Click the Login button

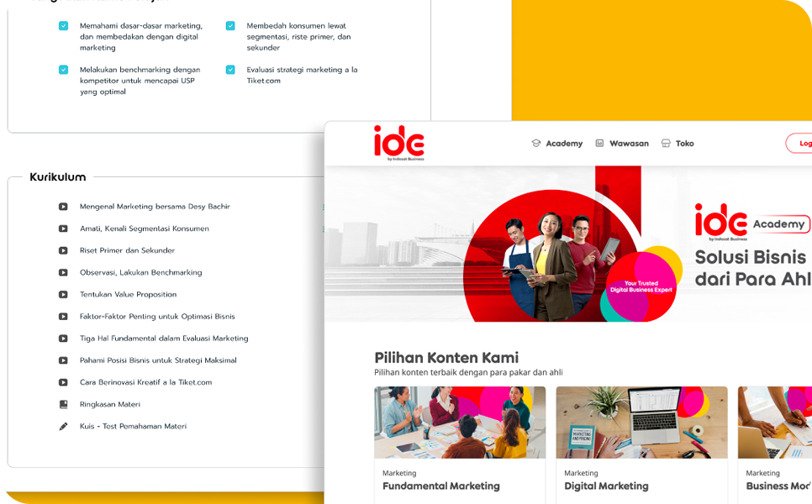point(802,143)
